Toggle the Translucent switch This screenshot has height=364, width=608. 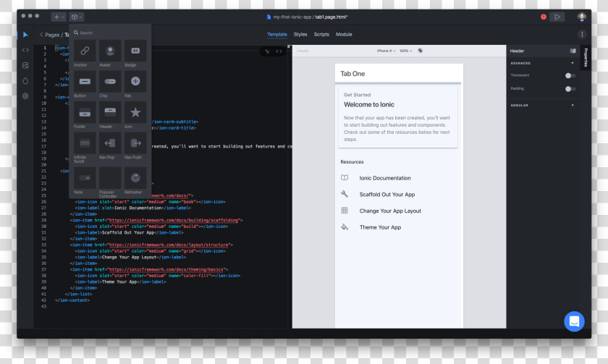tap(570, 75)
